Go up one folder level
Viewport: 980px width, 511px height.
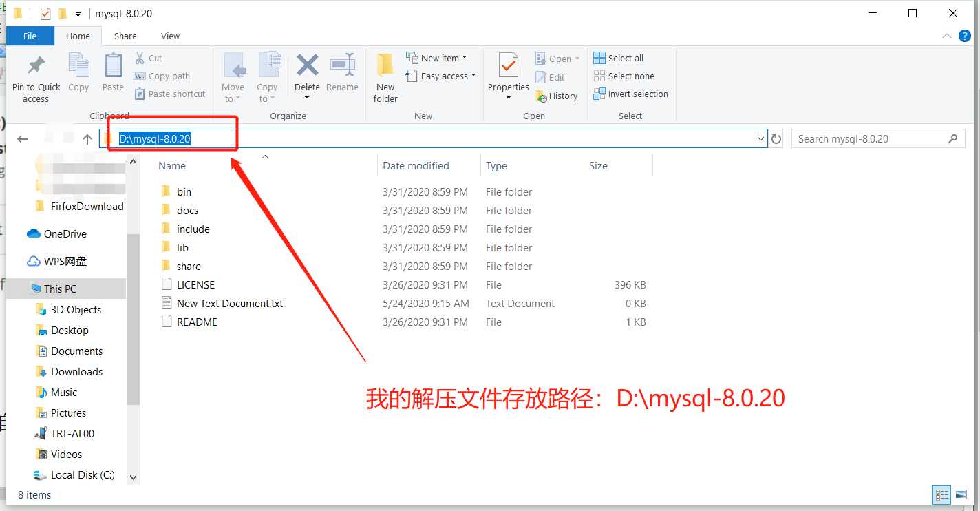click(x=87, y=139)
